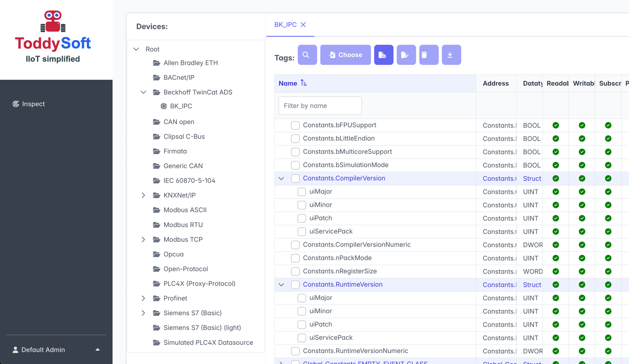
Task: Tick the Constants.nPackMode checkbox
Action: [x=295, y=258]
